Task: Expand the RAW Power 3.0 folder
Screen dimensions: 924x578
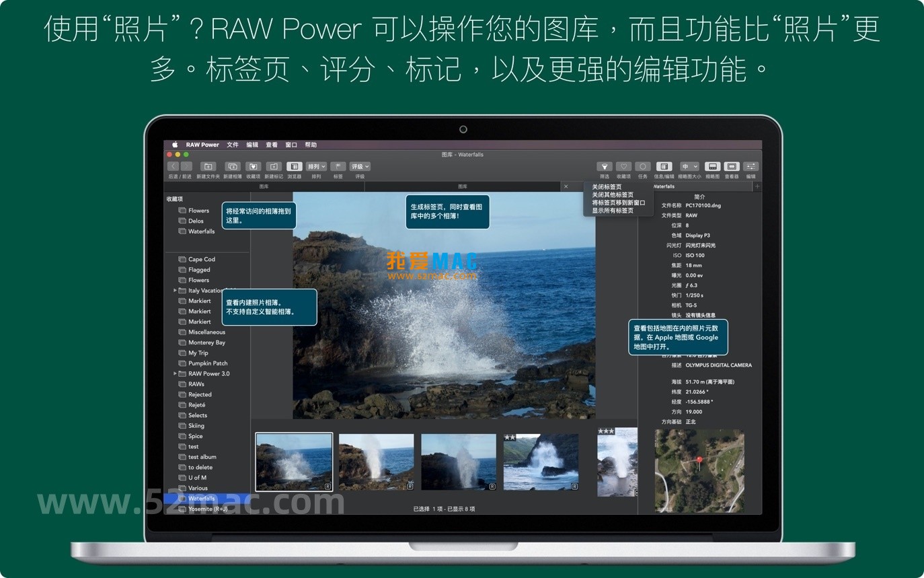Action: (x=175, y=373)
